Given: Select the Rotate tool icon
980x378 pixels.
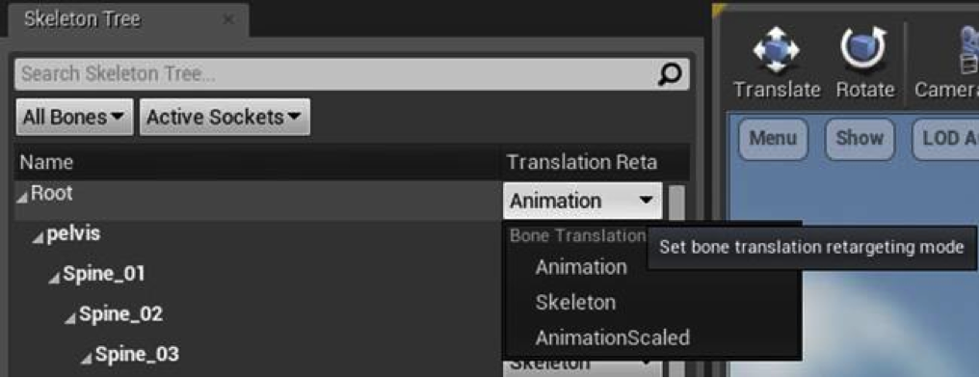Looking at the screenshot, I should click(864, 48).
